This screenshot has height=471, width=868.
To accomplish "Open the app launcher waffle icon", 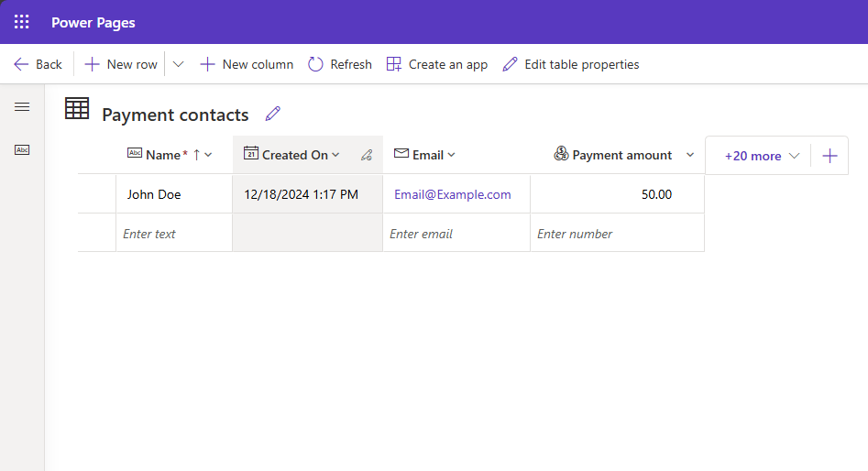I will click(x=22, y=22).
